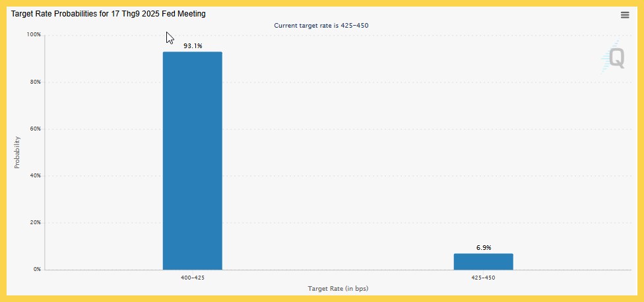Click the 93.1% data label
This screenshot has width=644, height=302.
tap(193, 46)
